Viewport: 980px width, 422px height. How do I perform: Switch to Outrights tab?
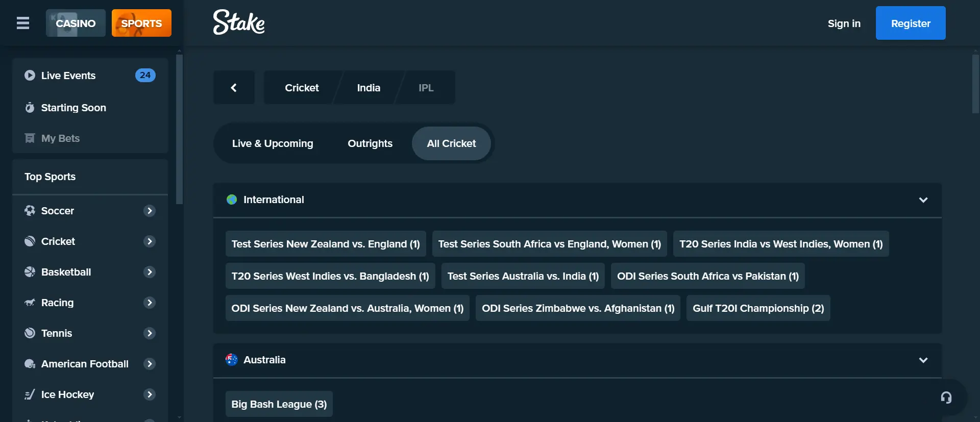[370, 143]
